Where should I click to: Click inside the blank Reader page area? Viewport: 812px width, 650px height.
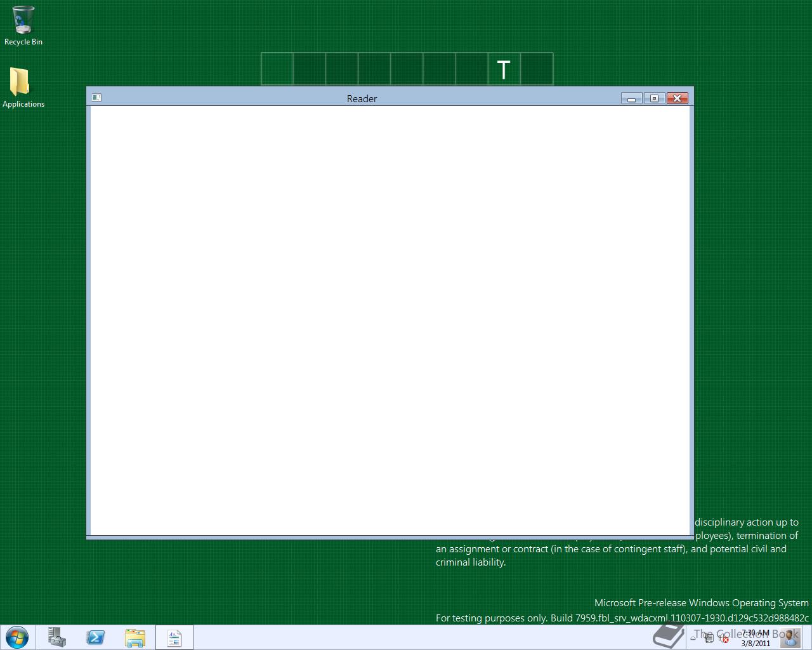390,321
